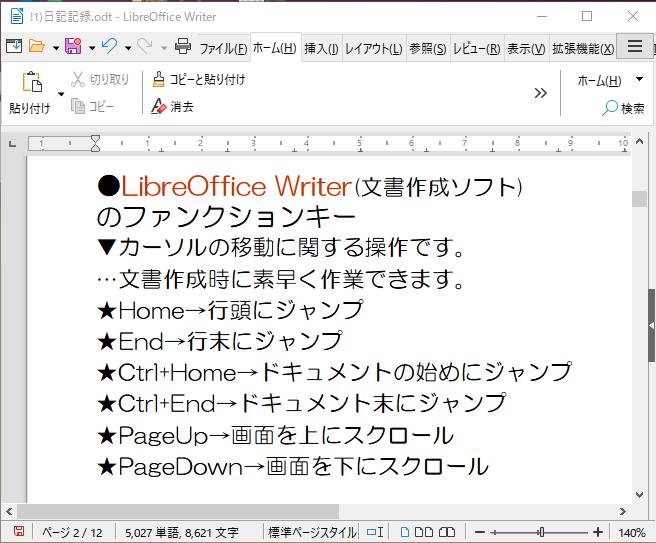Click the vertical scrollbar thumb

[639, 199]
